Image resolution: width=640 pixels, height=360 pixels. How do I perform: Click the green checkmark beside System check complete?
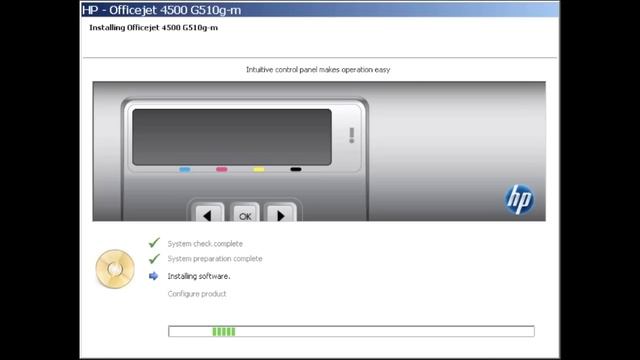pyautogui.click(x=154, y=243)
